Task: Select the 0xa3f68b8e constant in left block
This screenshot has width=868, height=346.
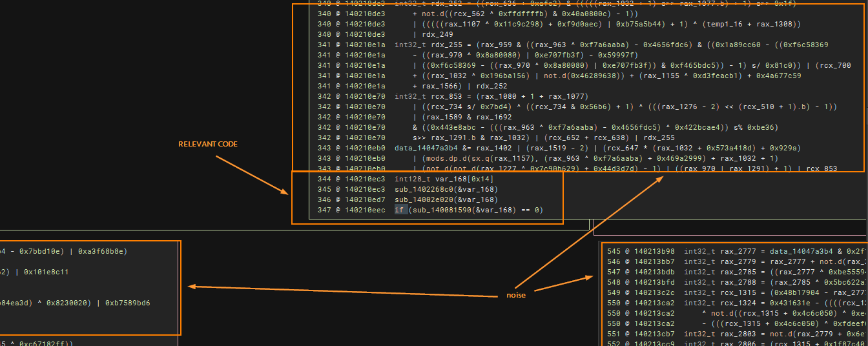Action: pyautogui.click(x=102, y=251)
